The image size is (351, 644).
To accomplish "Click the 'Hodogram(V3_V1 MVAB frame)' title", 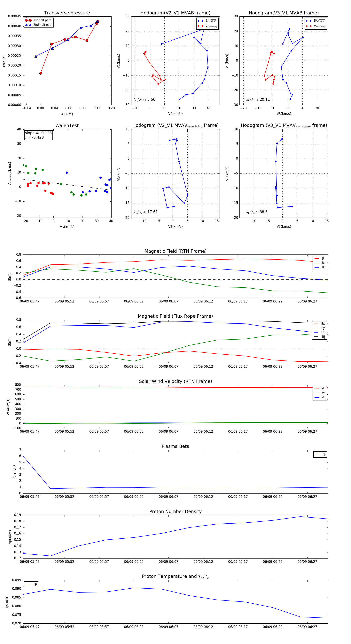I will coord(284,13).
